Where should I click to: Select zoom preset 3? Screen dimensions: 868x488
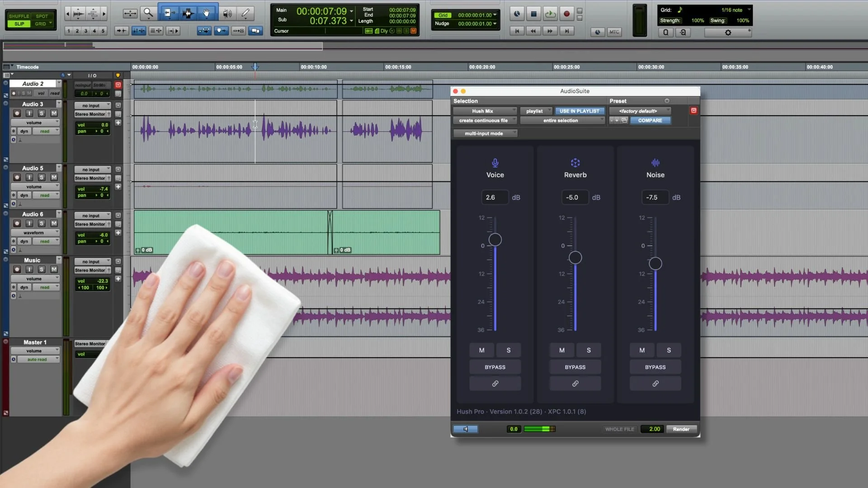85,31
